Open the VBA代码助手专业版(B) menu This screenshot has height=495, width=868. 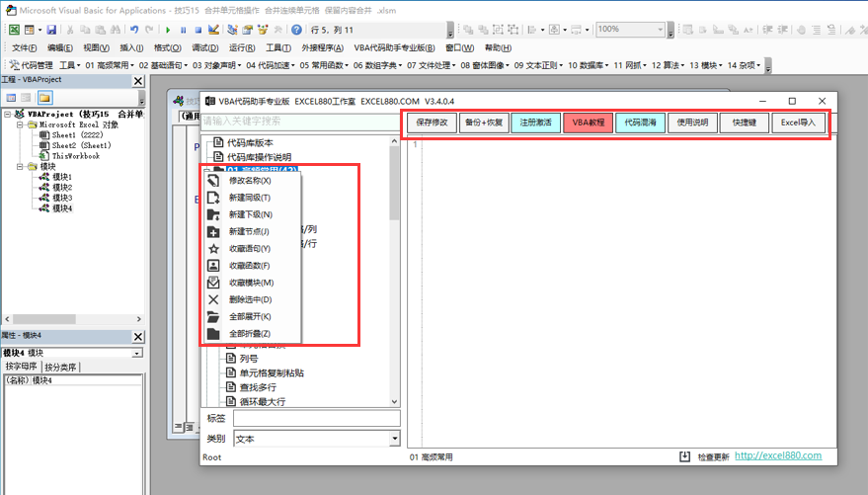coord(394,47)
